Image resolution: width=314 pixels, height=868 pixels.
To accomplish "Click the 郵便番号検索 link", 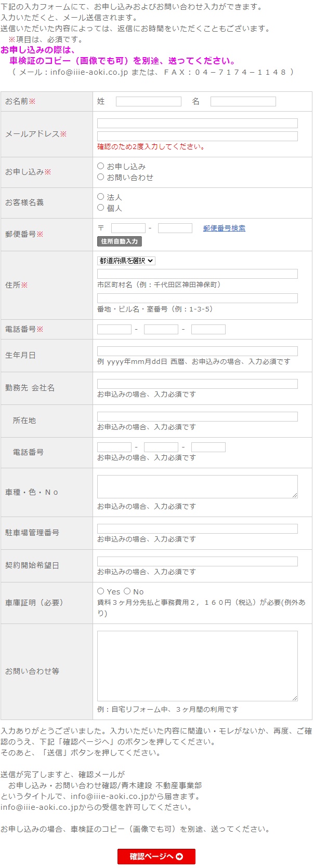I will pyautogui.click(x=224, y=228).
